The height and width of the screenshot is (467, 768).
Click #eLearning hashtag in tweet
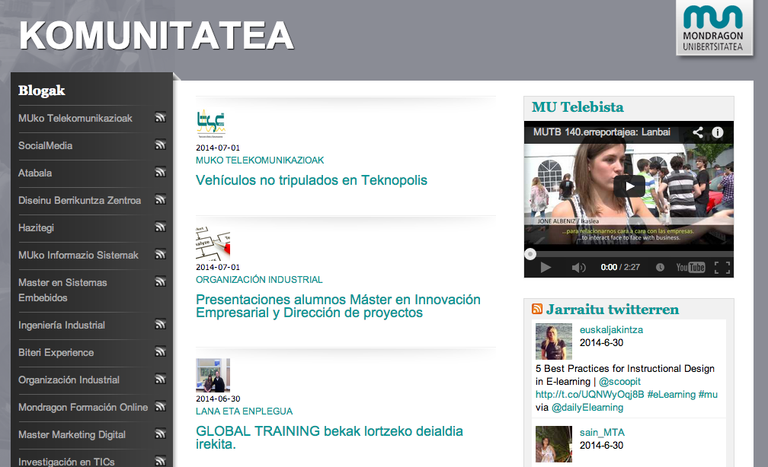coord(671,394)
